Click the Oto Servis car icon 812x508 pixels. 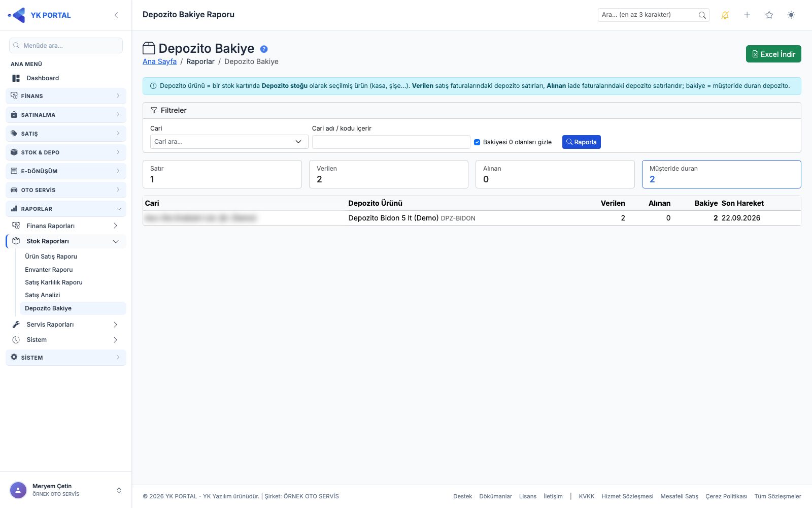click(x=14, y=189)
